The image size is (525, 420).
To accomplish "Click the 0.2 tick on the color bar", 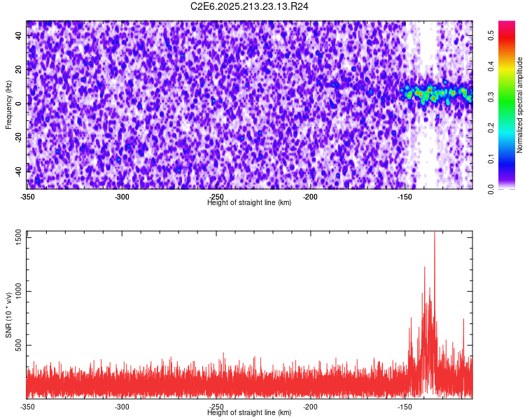I will coord(491,128).
